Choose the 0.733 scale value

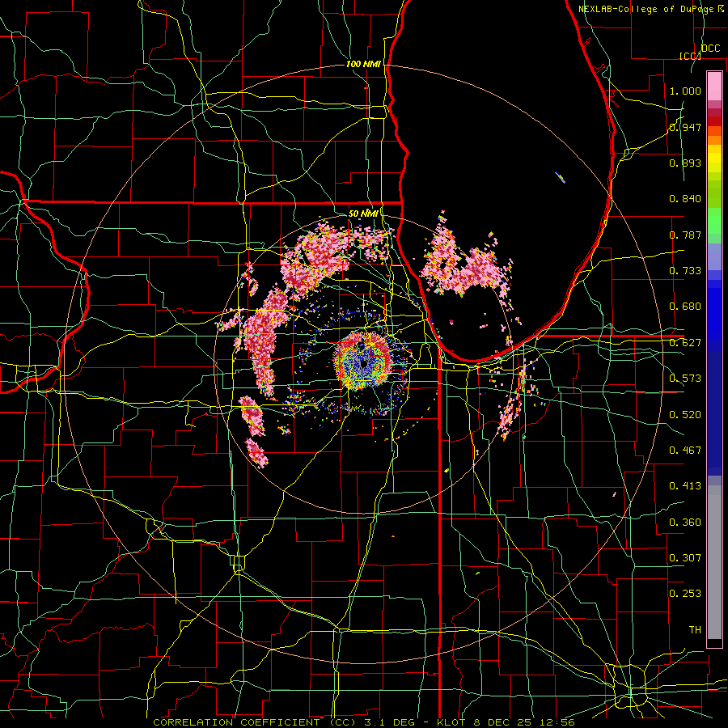[x=685, y=271]
